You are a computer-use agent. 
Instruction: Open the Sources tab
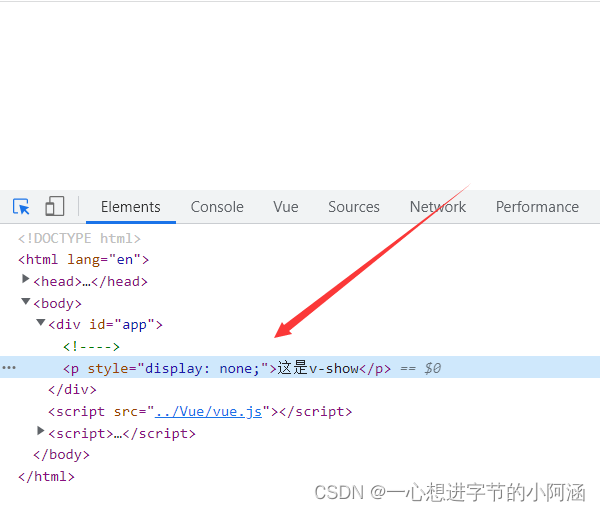[x=354, y=207]
